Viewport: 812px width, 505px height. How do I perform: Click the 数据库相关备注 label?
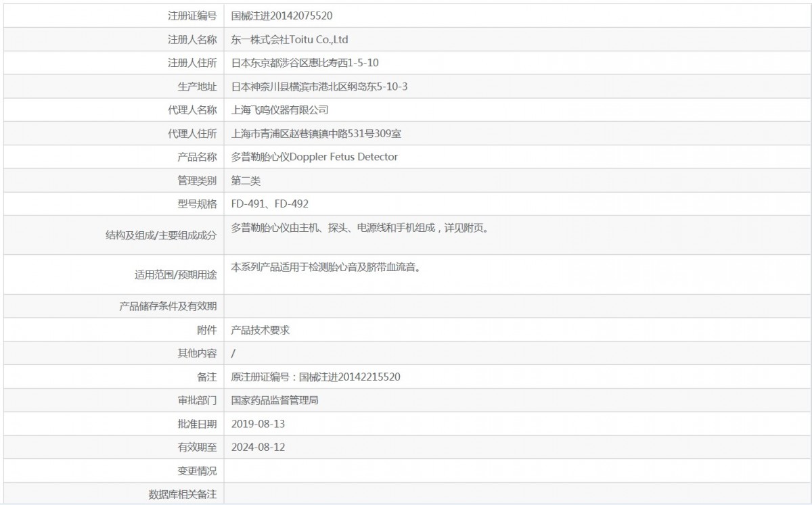[x=183, y=494]
